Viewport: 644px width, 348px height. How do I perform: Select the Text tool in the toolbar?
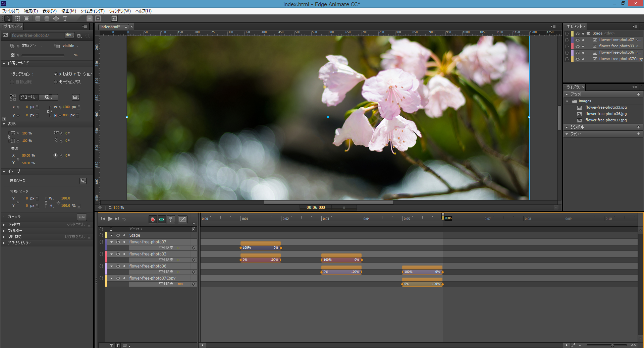click(65, 19)
